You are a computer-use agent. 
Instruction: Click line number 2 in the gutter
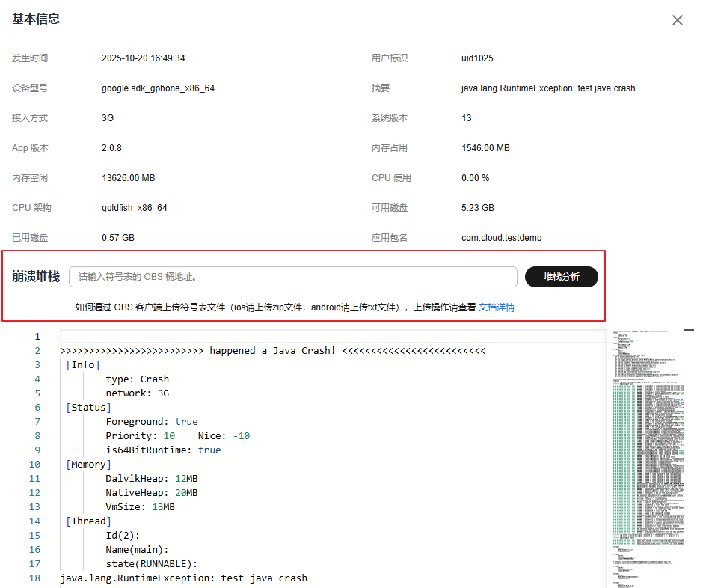pos(37,350)
